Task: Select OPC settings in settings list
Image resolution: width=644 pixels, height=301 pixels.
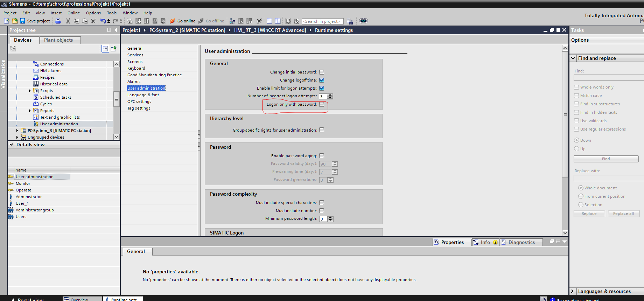Action: click(139, 101)
